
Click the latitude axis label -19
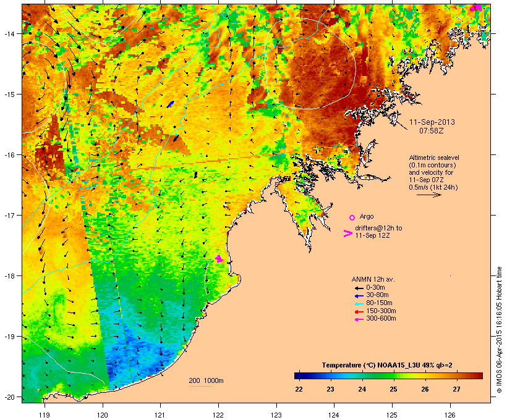[x=9, y=337]
